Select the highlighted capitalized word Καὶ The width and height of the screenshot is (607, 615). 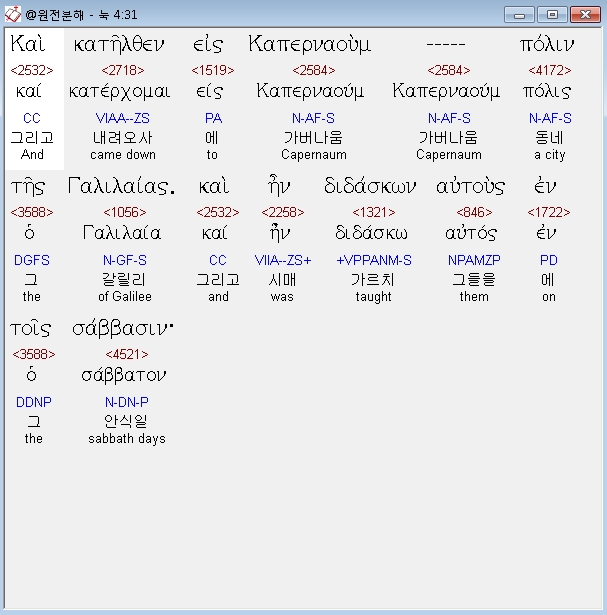coord(27,43)
